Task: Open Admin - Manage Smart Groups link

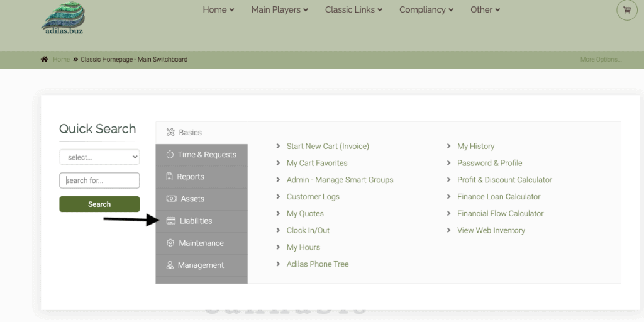Action: pos(340,179)
